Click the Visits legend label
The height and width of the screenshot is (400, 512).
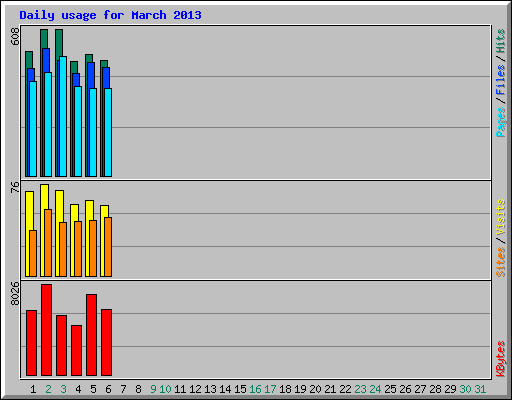(500, 217)
